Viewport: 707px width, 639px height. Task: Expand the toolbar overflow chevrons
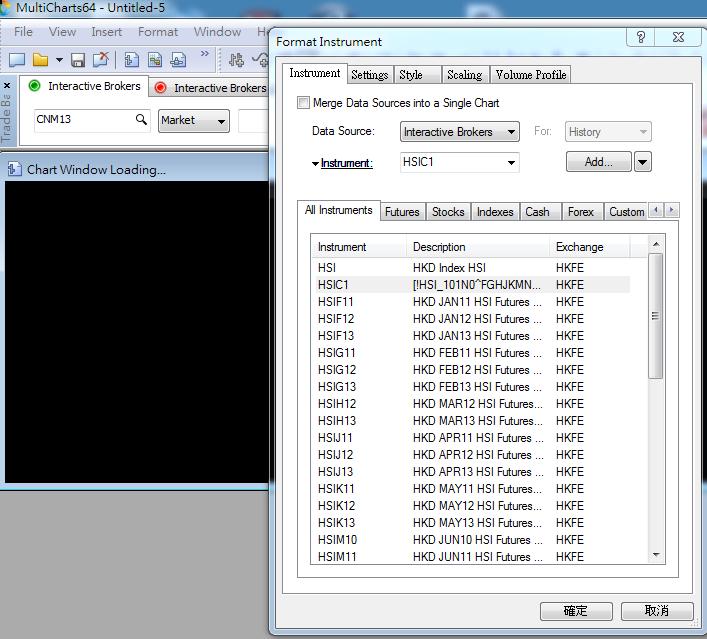click(x=205, y=54)
